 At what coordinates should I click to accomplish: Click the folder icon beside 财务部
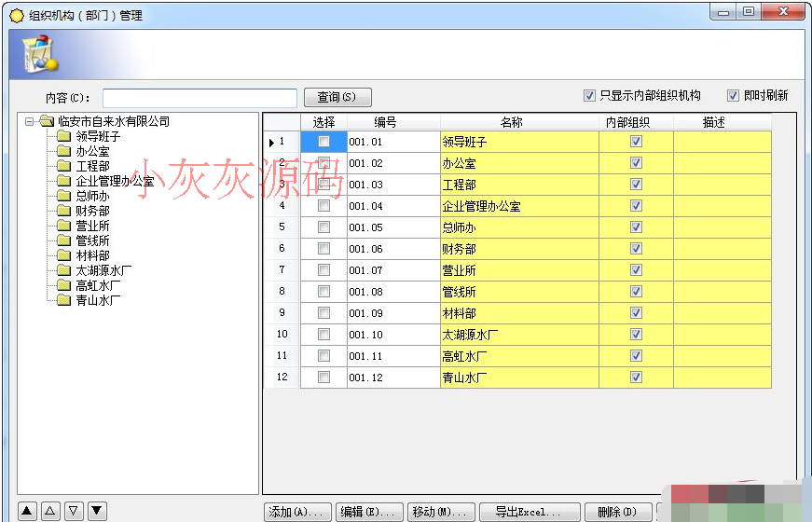pos(63,211)
